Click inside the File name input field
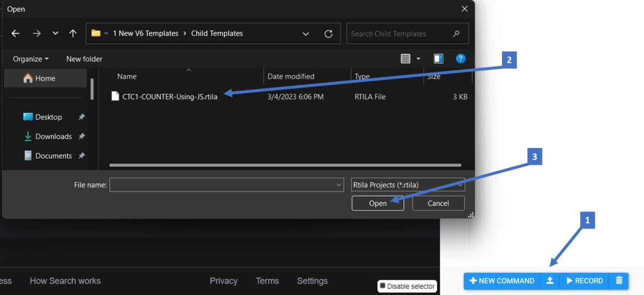The image size is (644, 295). click(225, 185)
